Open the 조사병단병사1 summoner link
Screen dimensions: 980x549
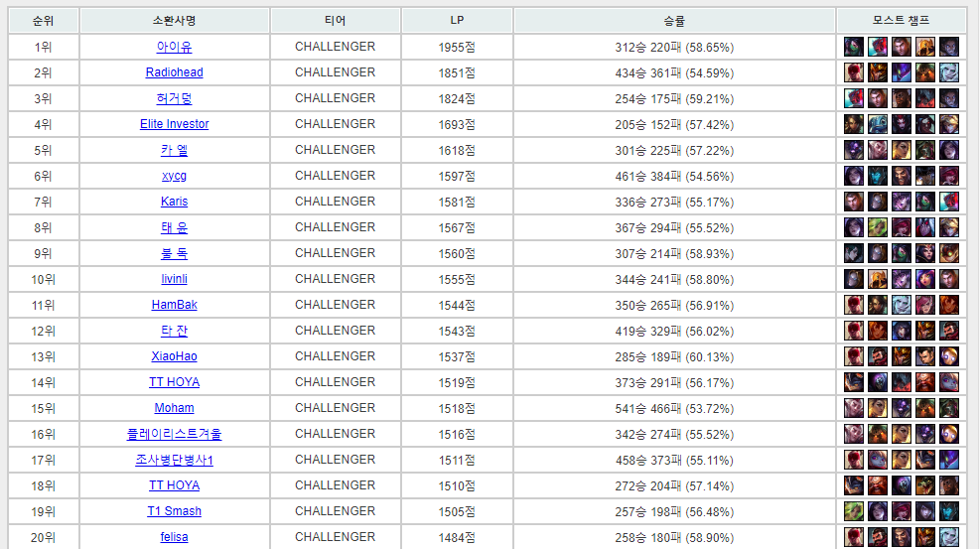click(174, 460)
